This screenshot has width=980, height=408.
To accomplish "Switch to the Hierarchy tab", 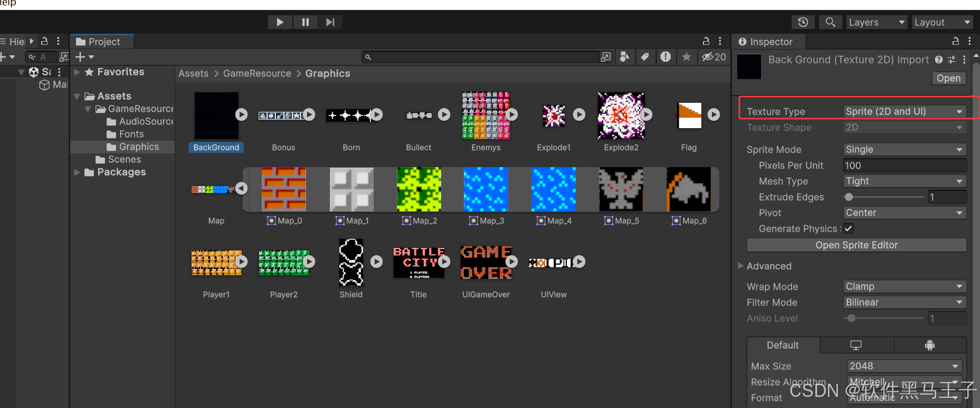I will 14,42.
